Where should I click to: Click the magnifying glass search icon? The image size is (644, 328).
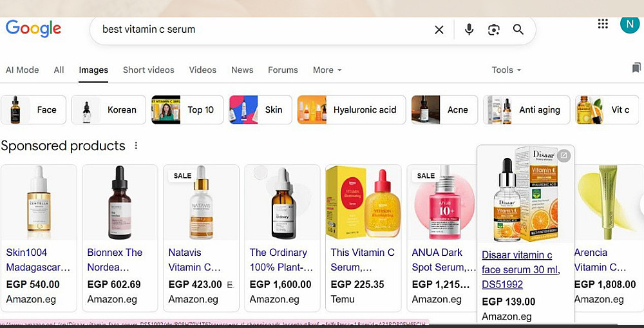tap(518, 30)
